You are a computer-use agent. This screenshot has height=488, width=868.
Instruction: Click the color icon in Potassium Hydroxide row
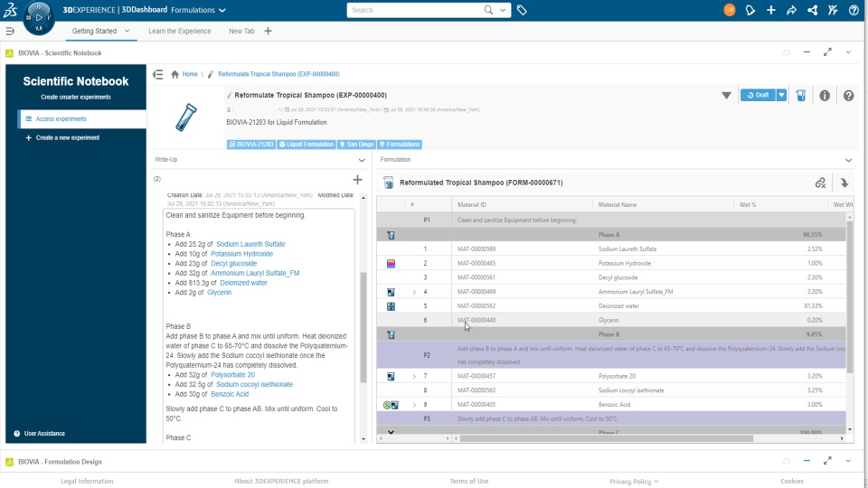pos(391,263)
